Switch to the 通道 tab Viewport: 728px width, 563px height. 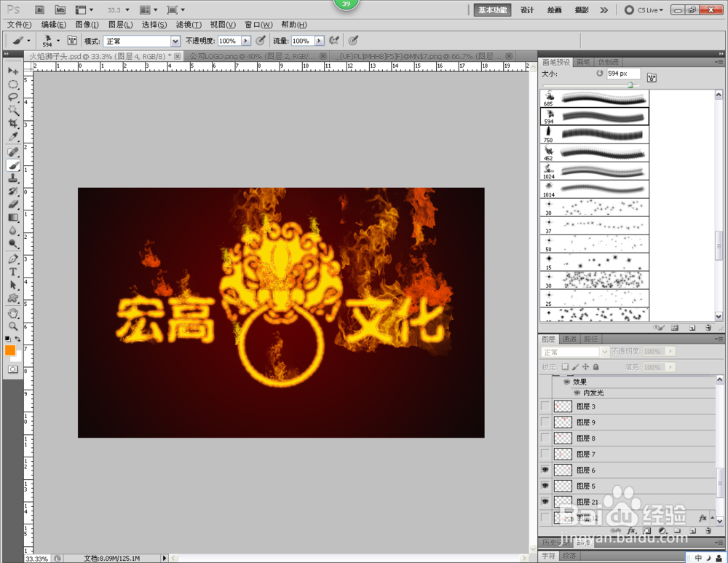[571, 338]
